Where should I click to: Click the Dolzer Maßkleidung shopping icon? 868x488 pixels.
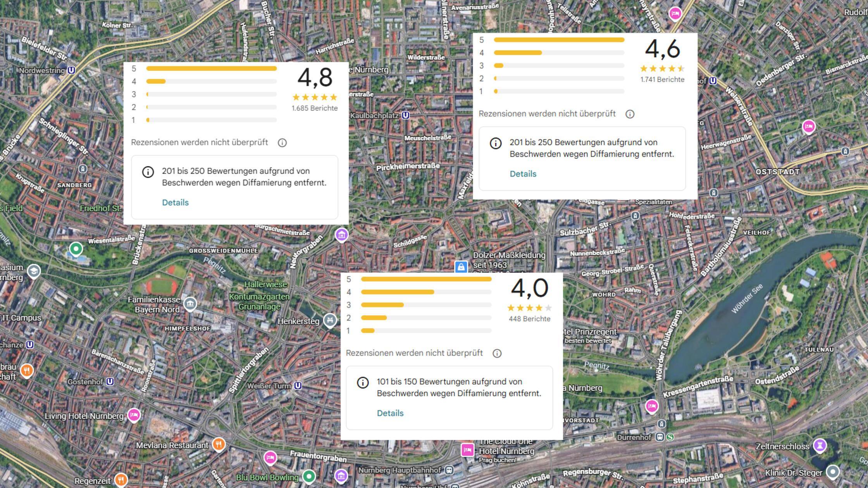click(461, 266)
